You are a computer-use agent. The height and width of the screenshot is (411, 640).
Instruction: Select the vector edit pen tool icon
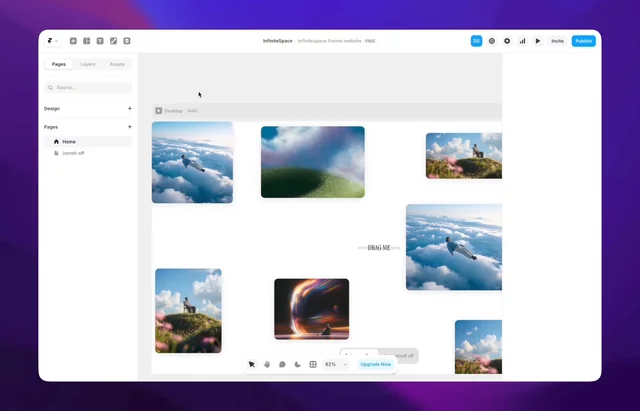(113, 41)
